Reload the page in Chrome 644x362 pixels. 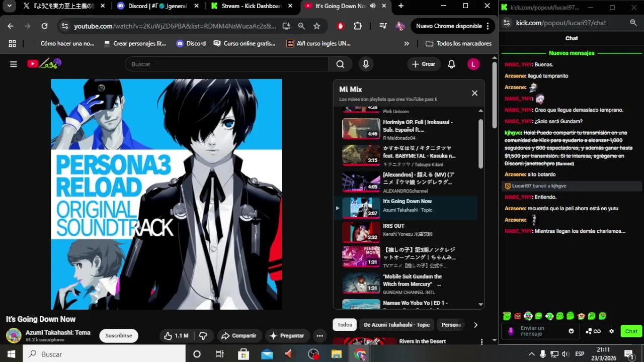(x=44, y=26)
